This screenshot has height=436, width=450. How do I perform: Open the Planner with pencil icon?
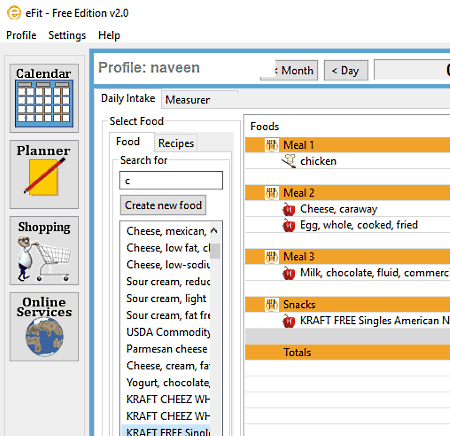point(44,174)
